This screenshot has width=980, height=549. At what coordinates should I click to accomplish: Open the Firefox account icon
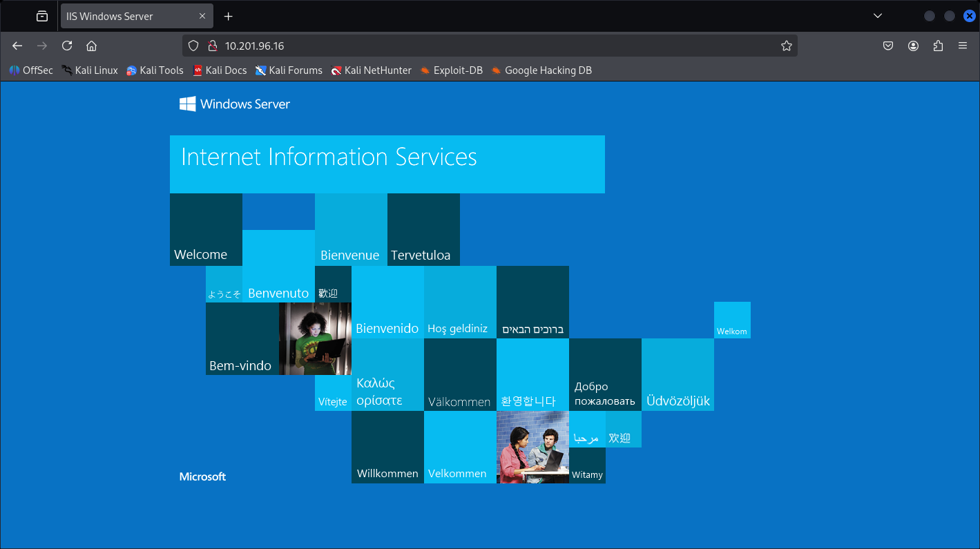[x=913, y=46]
